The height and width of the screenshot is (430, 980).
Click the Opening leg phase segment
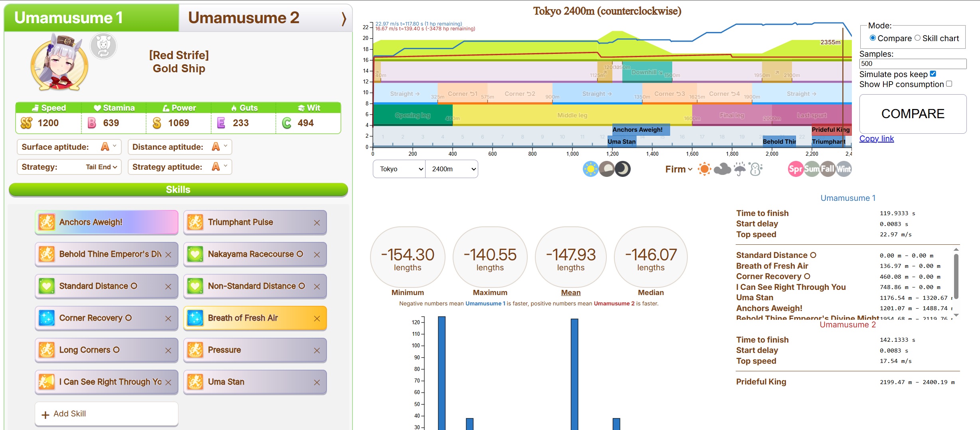(x=413, y=115)
